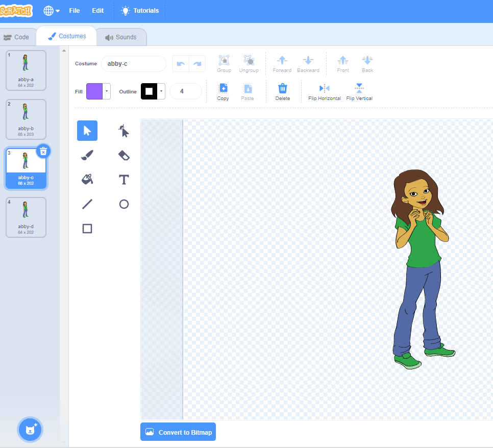Choose the Text tool
493x448 pixels.
124,180
